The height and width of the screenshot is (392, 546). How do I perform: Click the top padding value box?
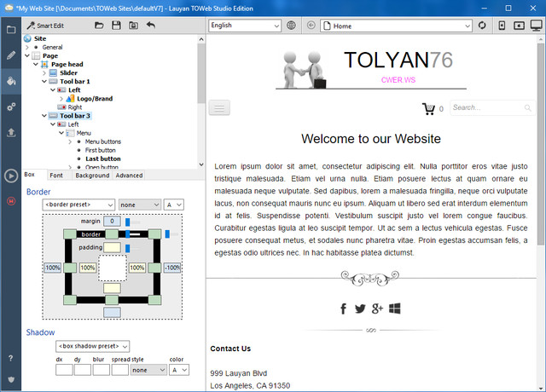[112, 248]
